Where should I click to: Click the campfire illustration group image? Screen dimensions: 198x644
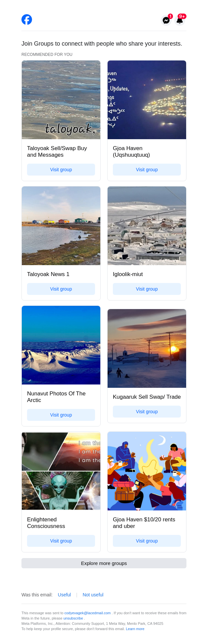tap(147, 471)
